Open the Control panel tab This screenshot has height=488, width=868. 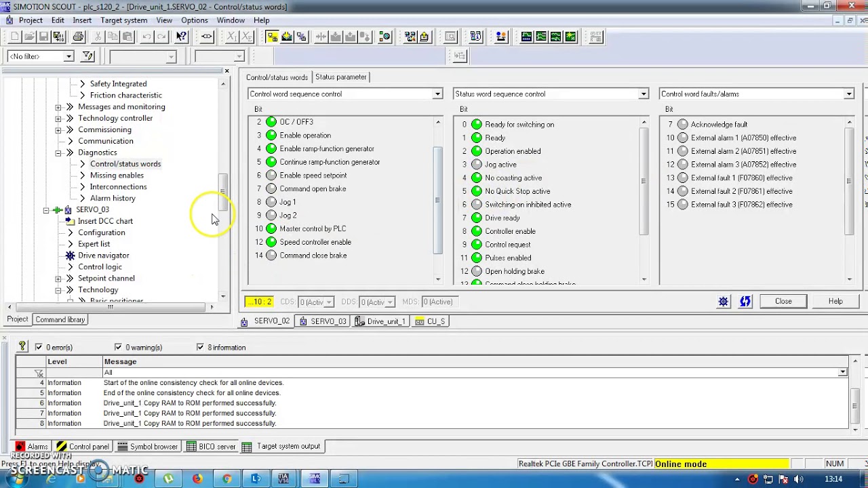[x=83, y=447]
